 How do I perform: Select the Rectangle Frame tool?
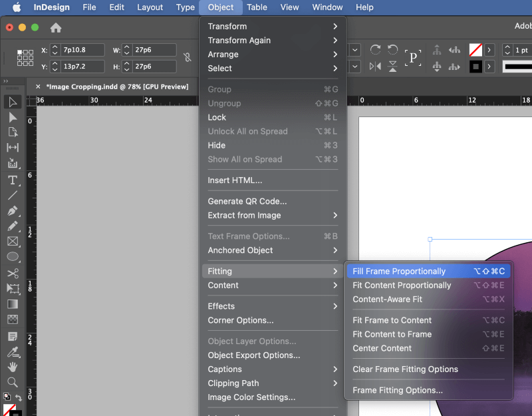pyautogui.click(x=13, y=241)
